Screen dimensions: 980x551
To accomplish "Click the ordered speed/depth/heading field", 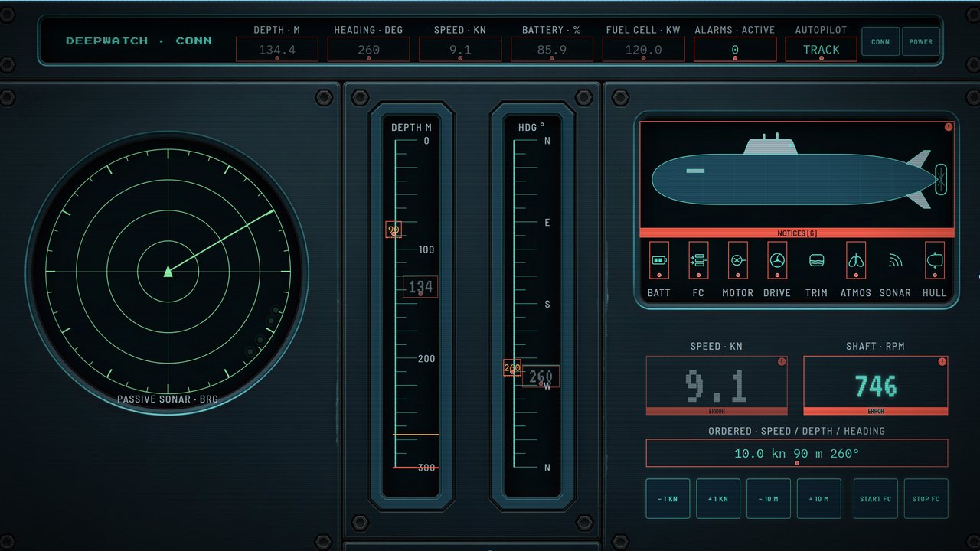I will (x=797, y=453).
